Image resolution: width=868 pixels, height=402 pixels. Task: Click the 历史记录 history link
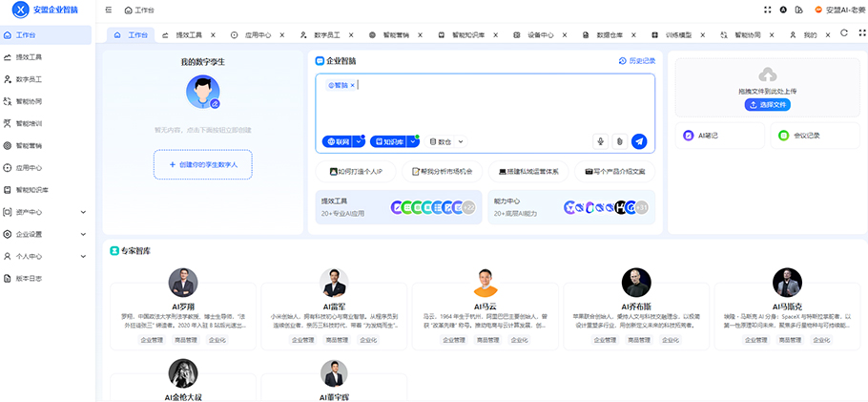click(637, 60)
